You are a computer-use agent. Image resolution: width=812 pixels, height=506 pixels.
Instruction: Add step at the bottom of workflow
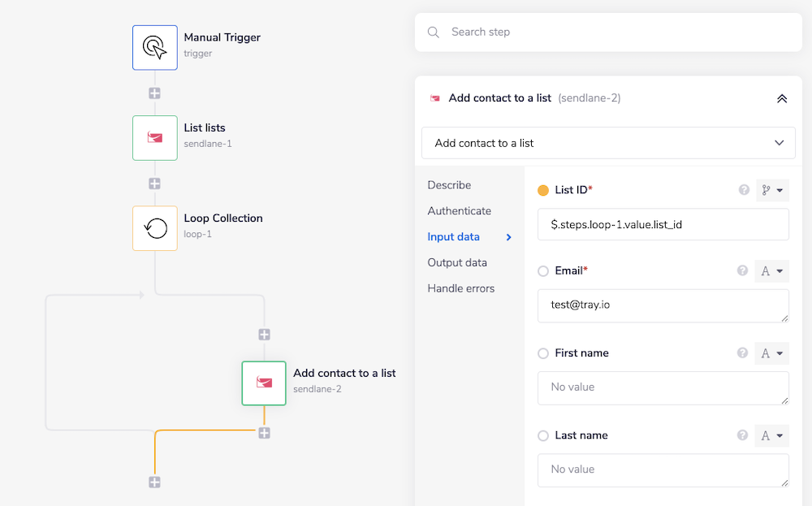(154, 482)
